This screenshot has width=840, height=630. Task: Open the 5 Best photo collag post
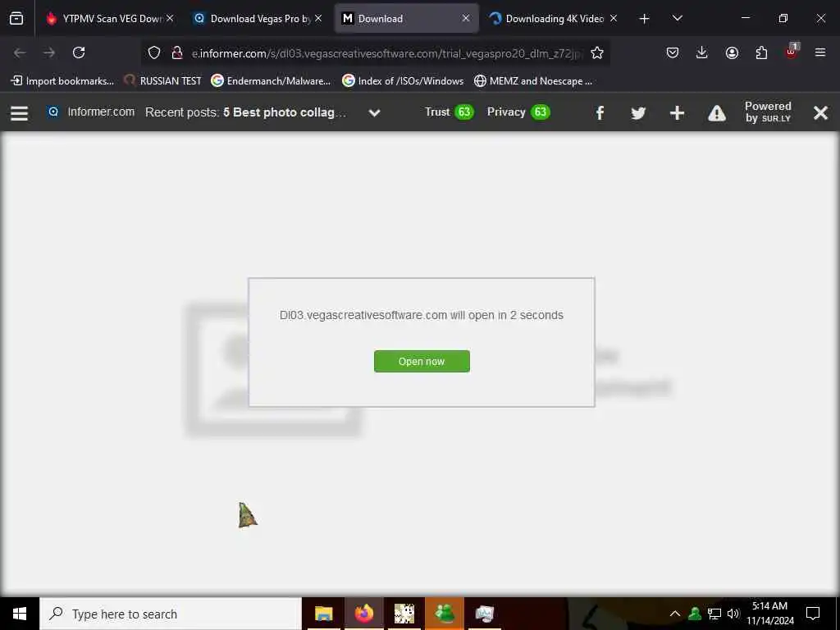tap(285, 112)
